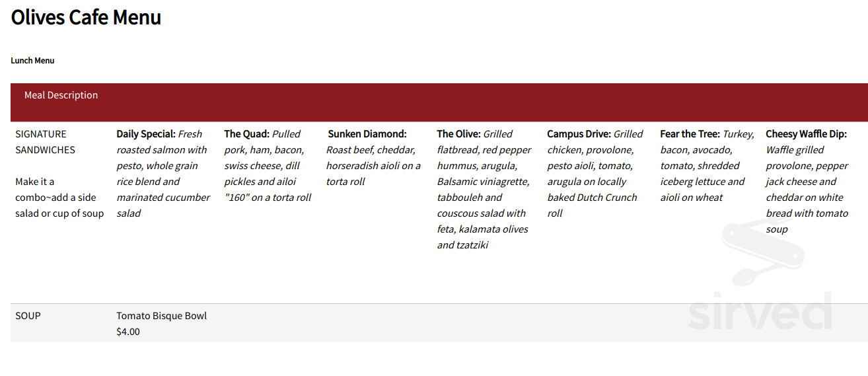The width and height of the screenshot is (868, 376).
Task: Select the SOUP category row label
Action: pyautogui.click(x=28, y=316)
